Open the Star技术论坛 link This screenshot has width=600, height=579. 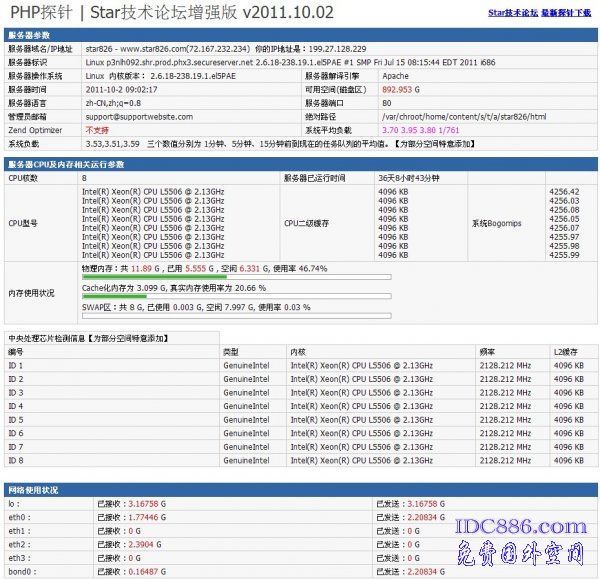[x=512, y=13]
